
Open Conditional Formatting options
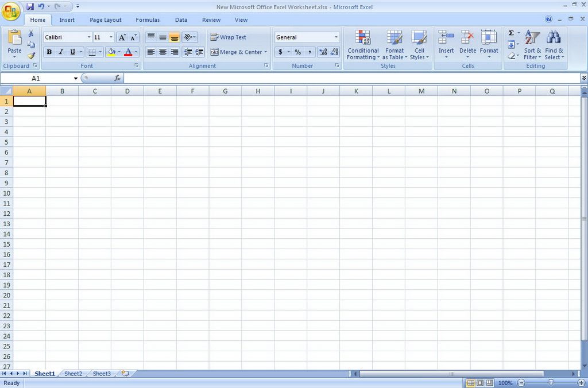coord(362,46)
